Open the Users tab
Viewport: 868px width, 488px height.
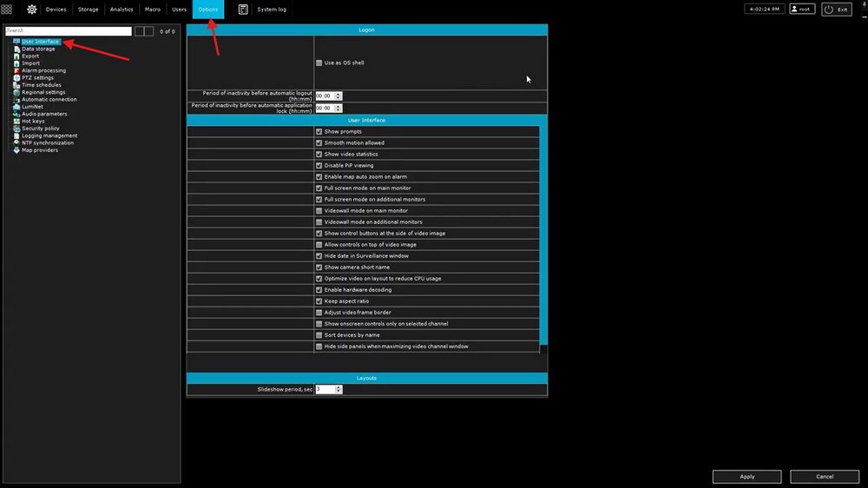[x=179, y=10]
